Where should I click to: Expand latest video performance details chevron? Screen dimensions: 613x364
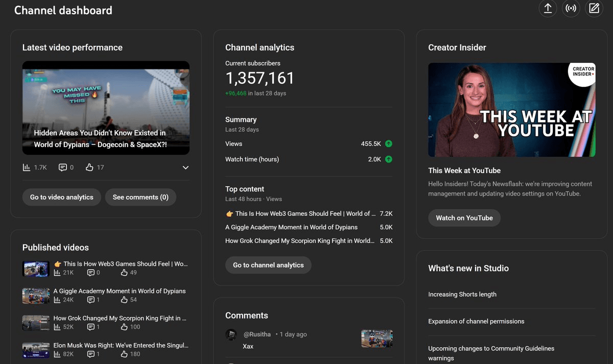pos(185,167)
